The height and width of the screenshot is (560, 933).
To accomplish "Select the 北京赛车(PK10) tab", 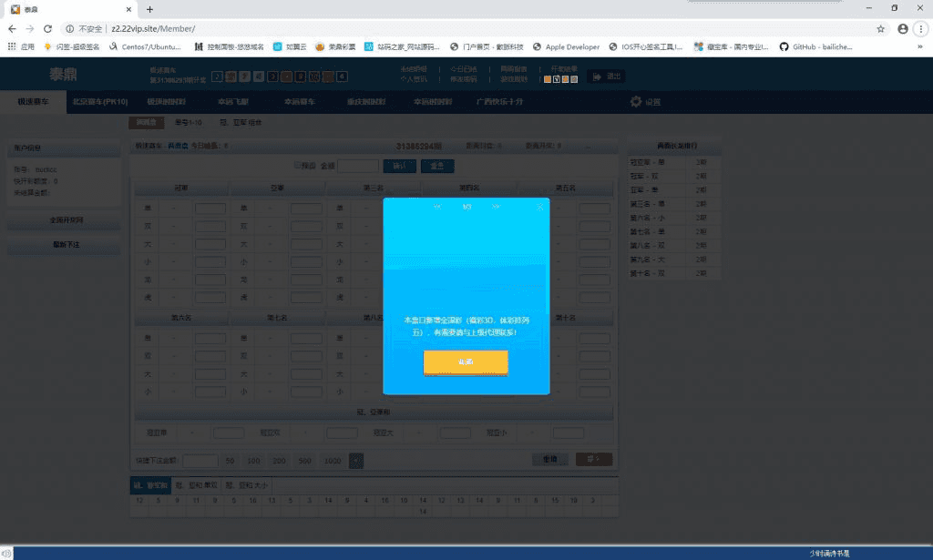I will click(x=100, y=102).
